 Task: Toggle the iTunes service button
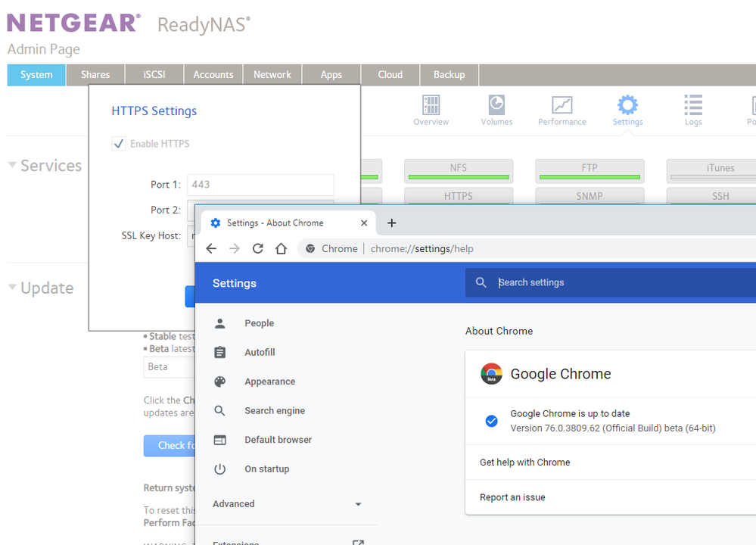(711, 171)
